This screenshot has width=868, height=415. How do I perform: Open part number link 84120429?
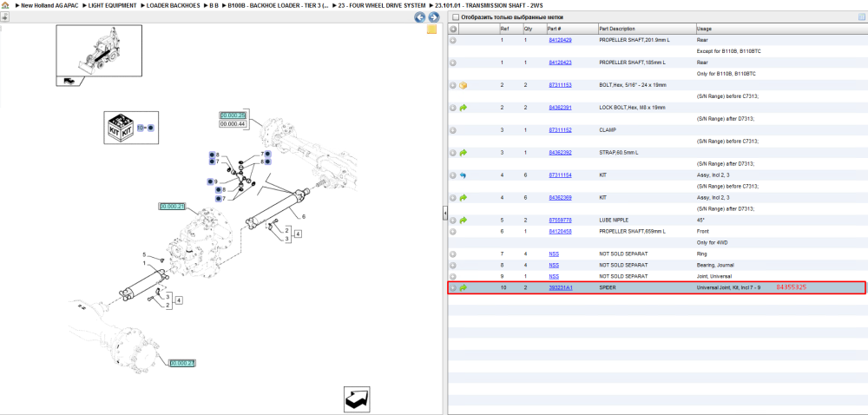click(560, 41)
